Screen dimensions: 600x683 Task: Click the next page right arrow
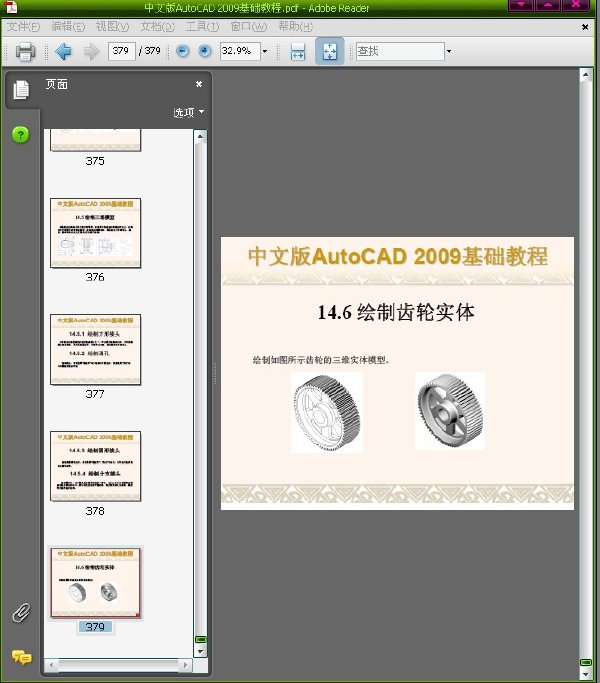91,51
